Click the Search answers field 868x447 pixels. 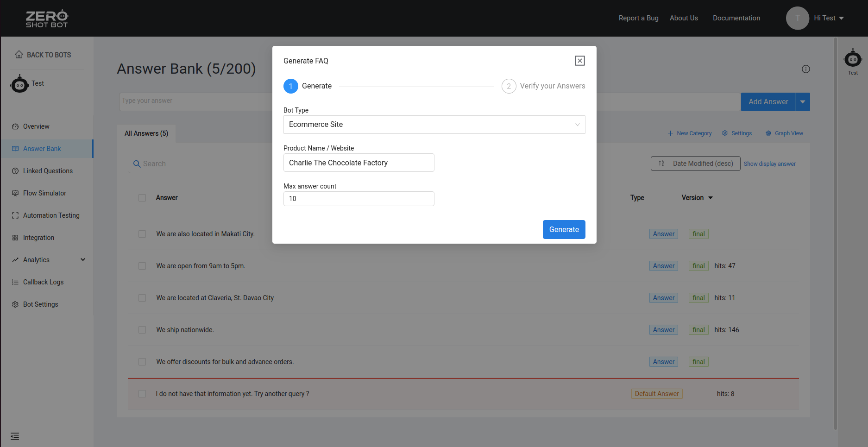click(x=200, y=164)
